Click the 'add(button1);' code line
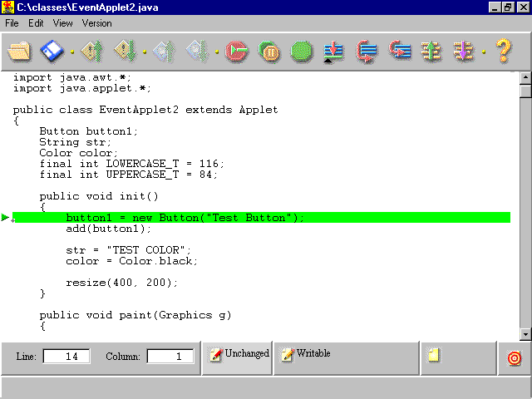 108,229
